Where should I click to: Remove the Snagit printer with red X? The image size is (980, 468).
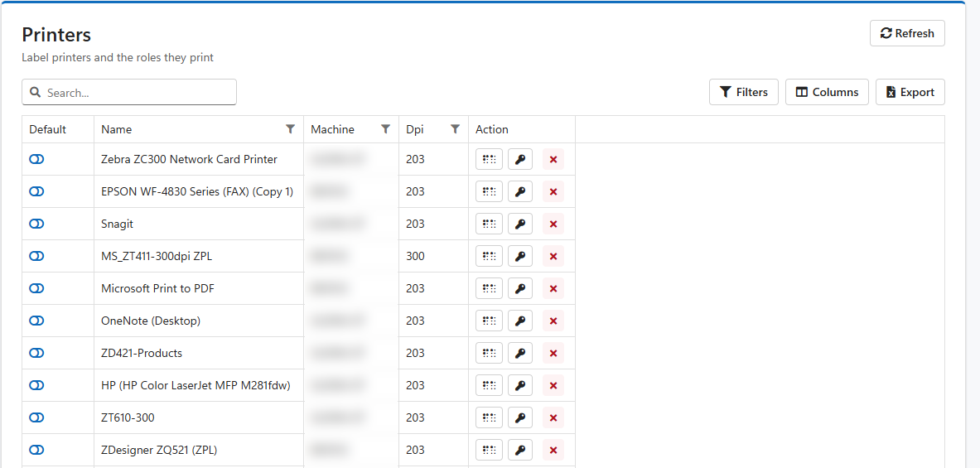(553, 224)
